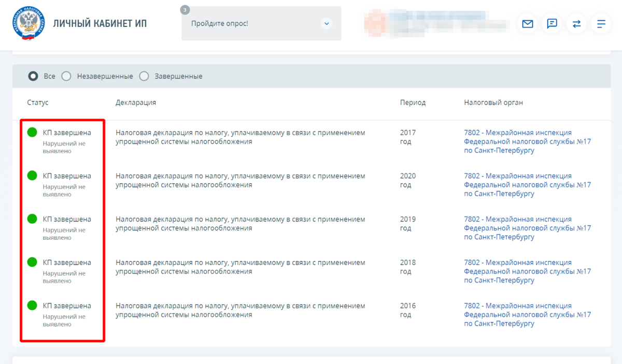This screenshot has width=622, height=364.
Task: Click the "Декларация" column header
Action: coord(136,103)
